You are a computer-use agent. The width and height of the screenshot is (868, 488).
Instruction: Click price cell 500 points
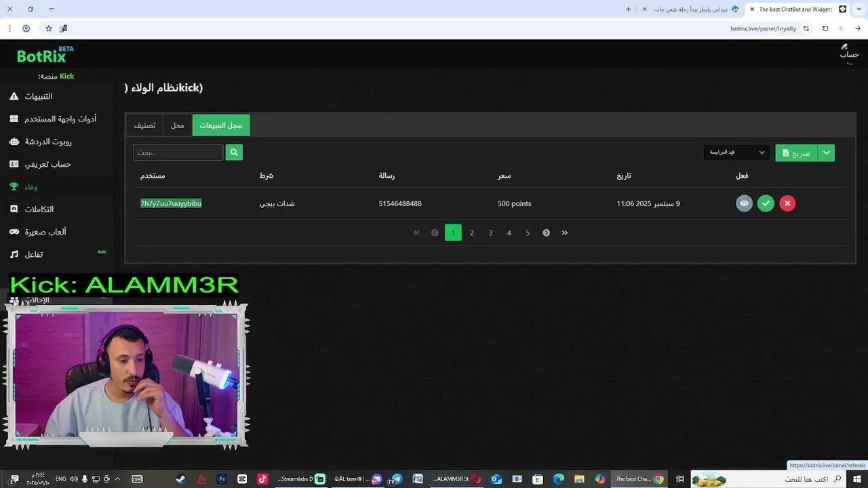(514, 203)
